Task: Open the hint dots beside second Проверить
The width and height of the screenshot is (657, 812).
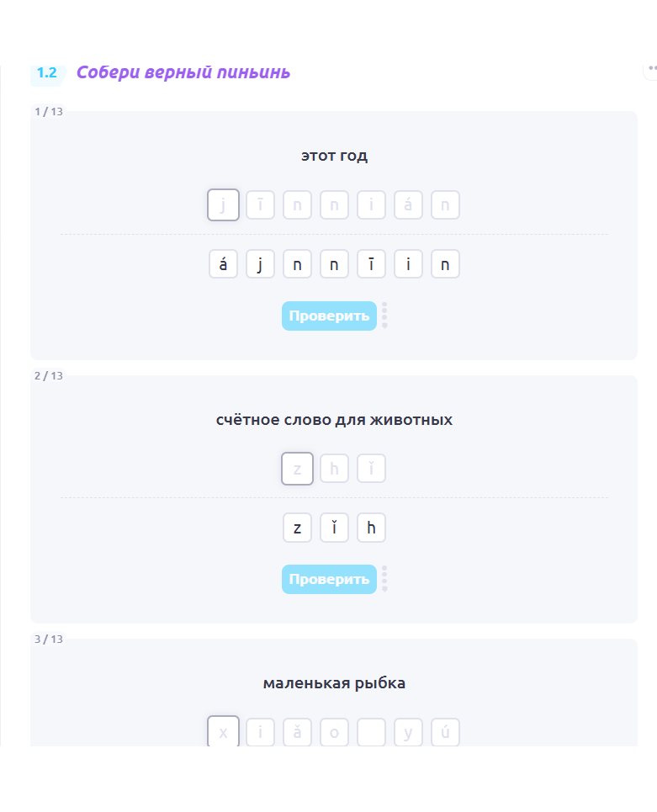Action: pyautogui.click(x=384, y=579)
